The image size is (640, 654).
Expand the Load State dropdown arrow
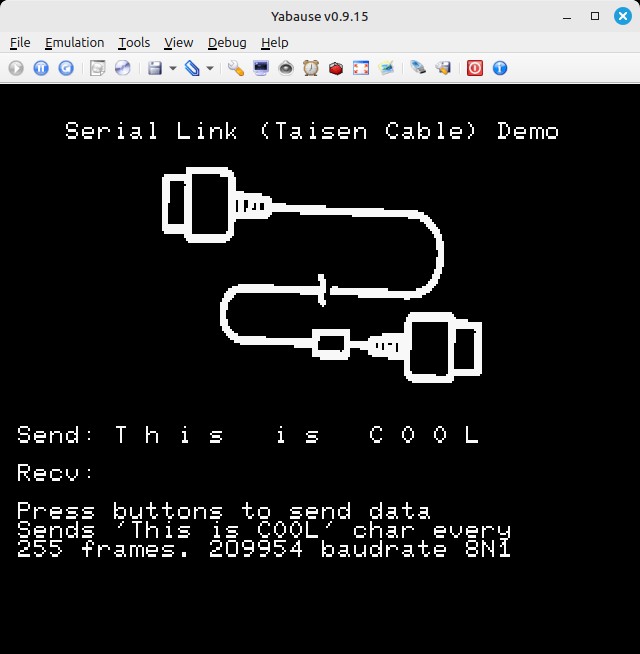(210, 68)
